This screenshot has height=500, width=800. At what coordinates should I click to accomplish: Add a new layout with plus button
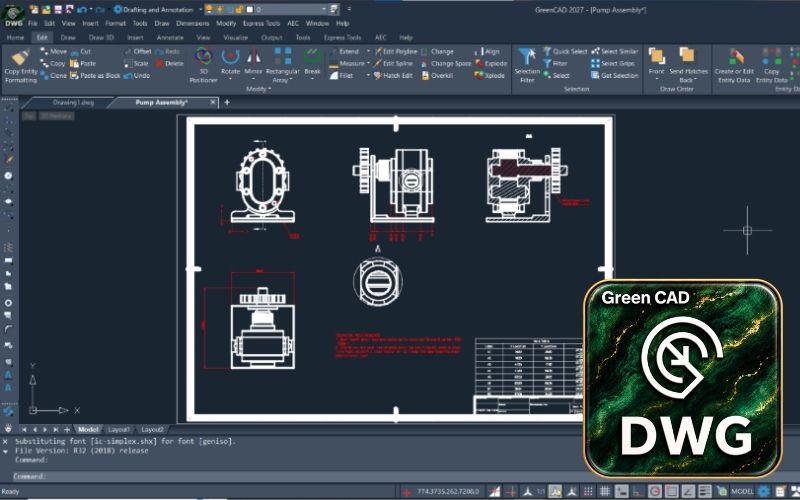click(66, 430)
